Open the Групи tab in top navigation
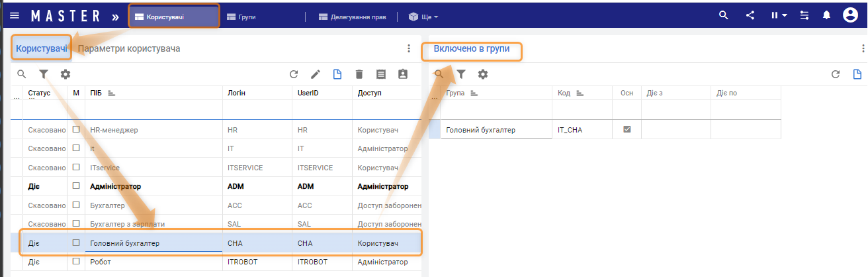This screenshot has height=277, width=868. coord(241,16)
